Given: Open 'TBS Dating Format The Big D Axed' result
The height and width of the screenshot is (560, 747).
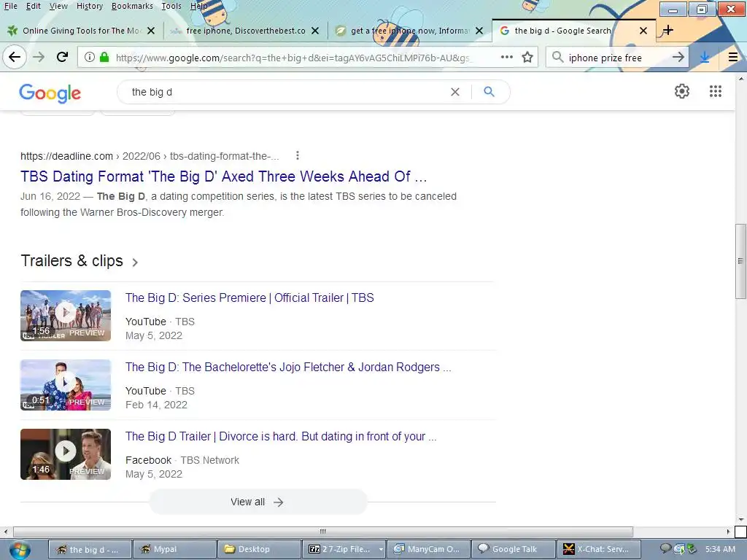Looking at the screenshot, I should tap(223, 176).
